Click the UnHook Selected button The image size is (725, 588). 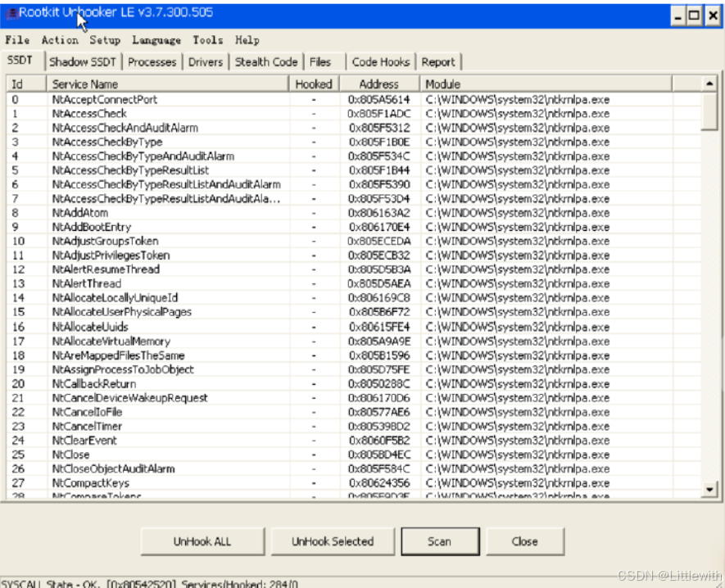click(x=333, y=541)
